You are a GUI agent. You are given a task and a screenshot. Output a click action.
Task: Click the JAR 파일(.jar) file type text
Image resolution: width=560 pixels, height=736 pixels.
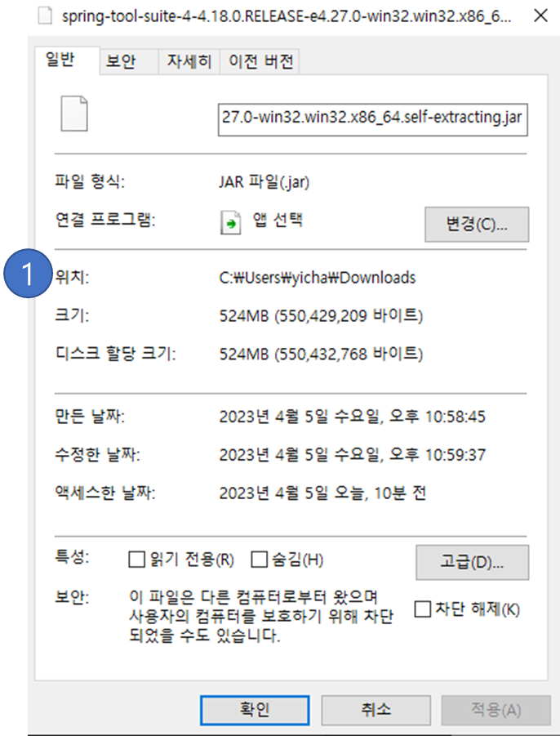coord(264,181)
